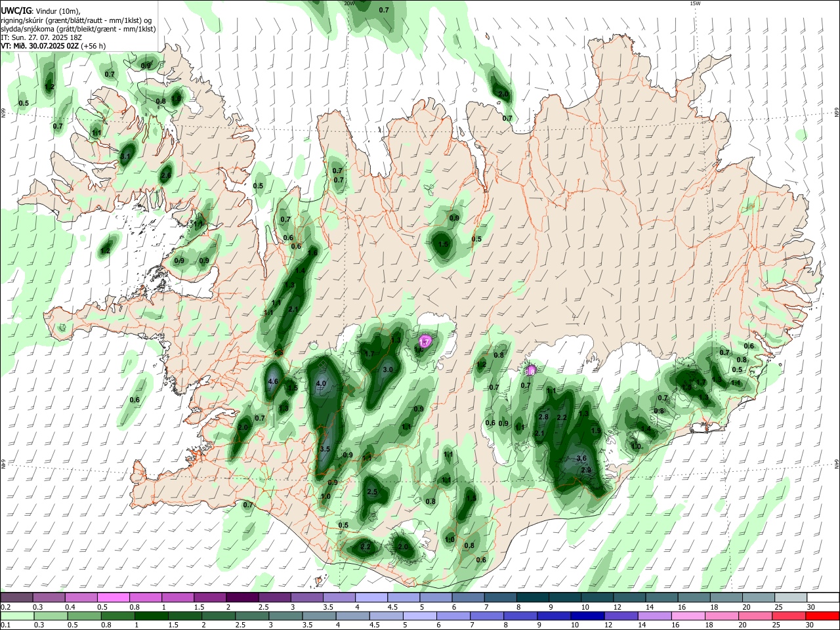Click the valid time 'VT: Mið. 30.07.2025 02Z (+56 h)'
Screen dimensions: 840x630
(x=53, y=46)
